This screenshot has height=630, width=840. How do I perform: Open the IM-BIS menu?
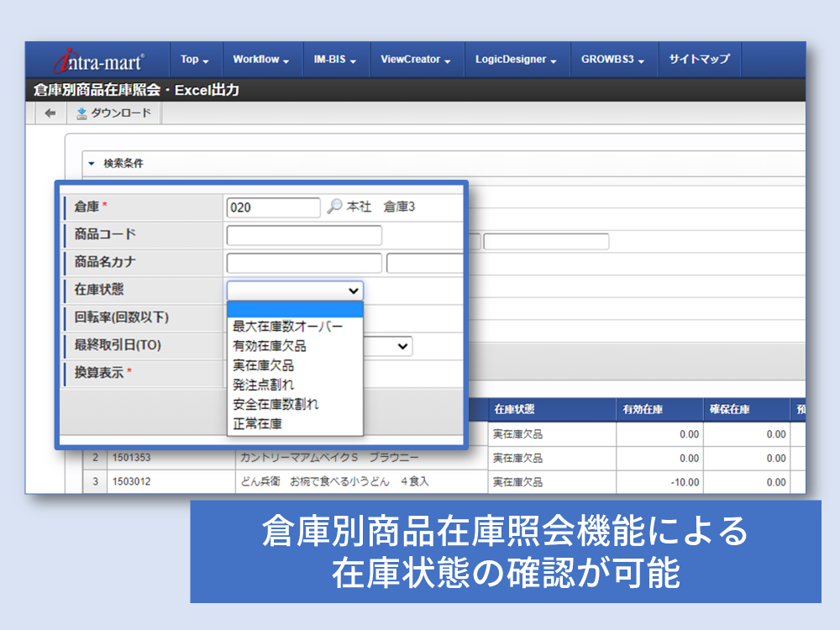[x=335, y=60]
